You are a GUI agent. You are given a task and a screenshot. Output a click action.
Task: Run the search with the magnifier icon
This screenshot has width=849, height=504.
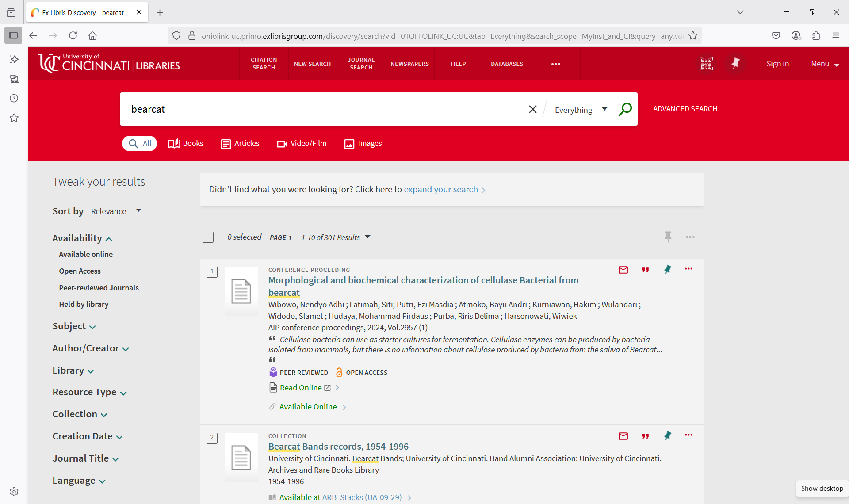(x=625, y=109)
